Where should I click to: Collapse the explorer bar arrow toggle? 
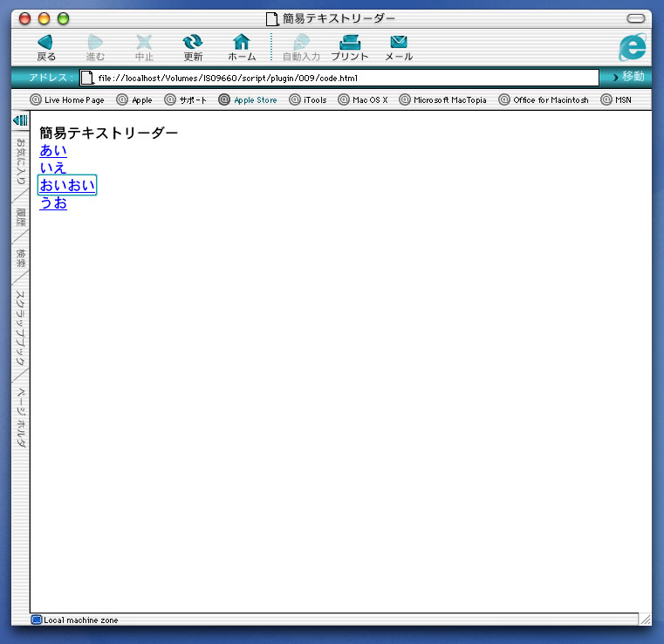pos(20,120)
